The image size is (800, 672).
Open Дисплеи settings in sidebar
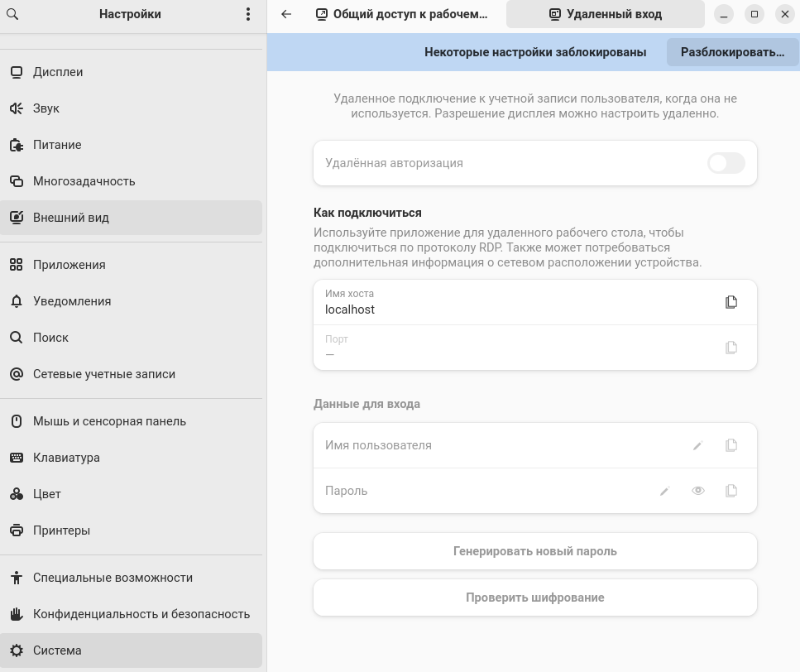click(58, 72)
